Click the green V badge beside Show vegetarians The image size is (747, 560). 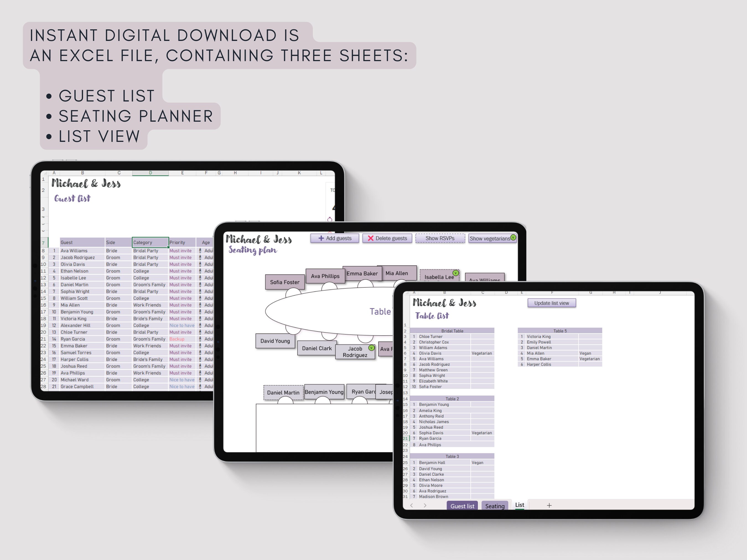513,238
